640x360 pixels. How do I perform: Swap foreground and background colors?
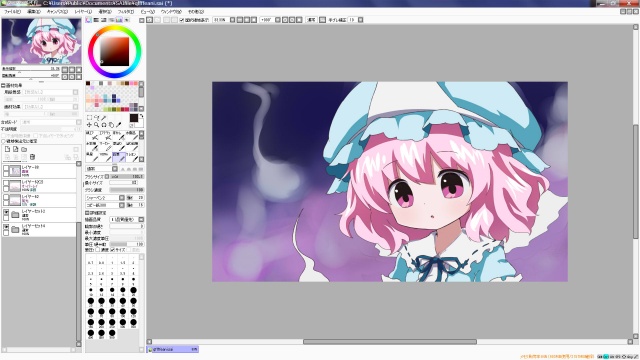coord(141,116)
